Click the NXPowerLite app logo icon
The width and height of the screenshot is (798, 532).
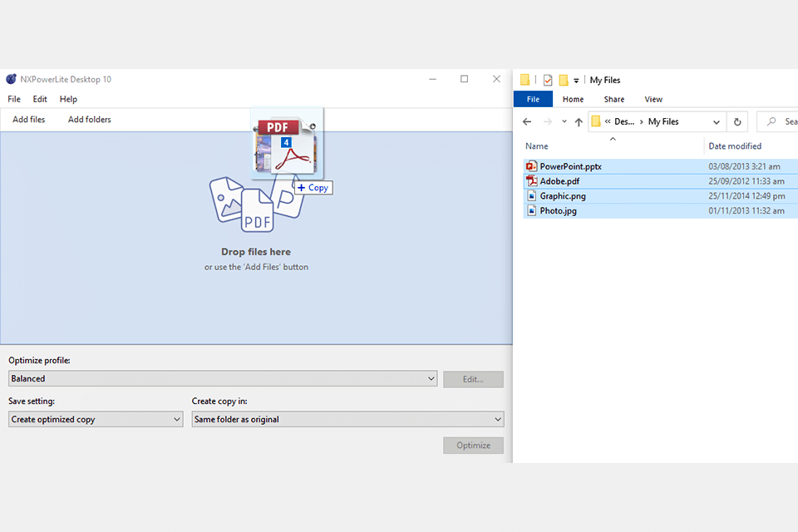tap(11, 80)
